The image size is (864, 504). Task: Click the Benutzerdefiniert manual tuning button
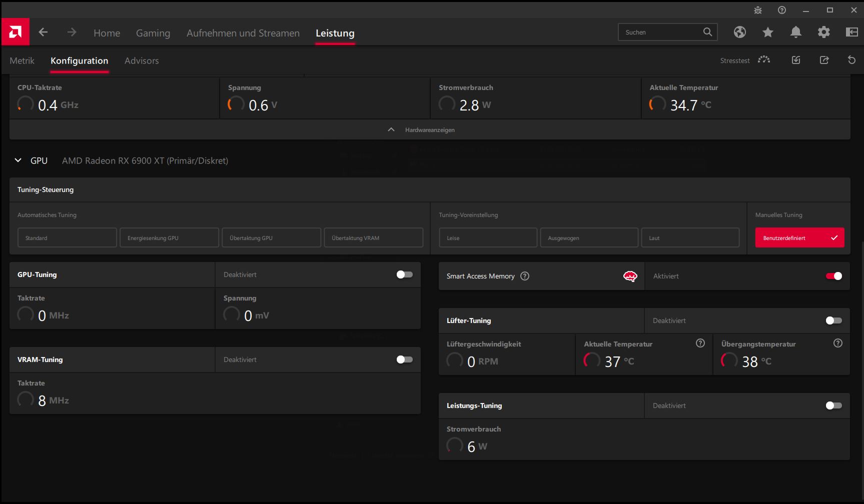pyautogui.click(x=800, y=237)
